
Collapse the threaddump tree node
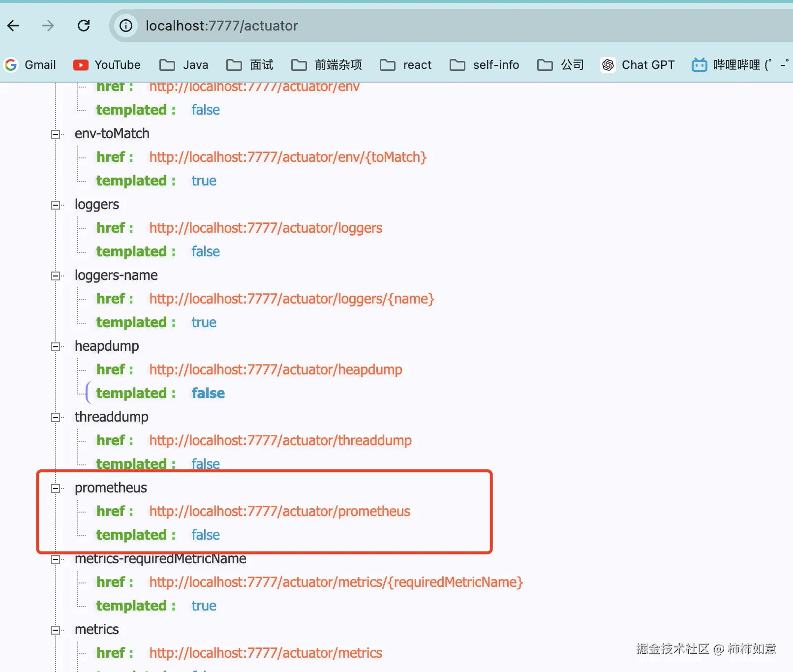[x=56, y=418]
